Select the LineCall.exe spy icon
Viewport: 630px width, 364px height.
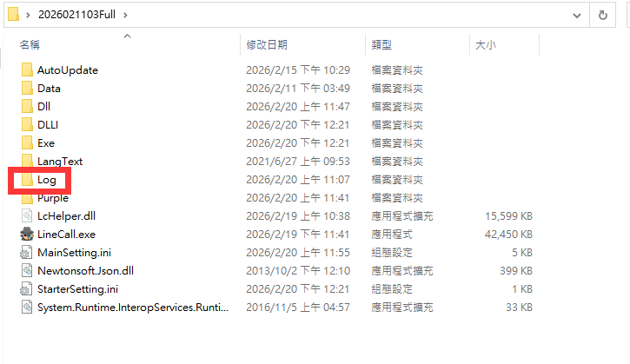tap(27, 235)
